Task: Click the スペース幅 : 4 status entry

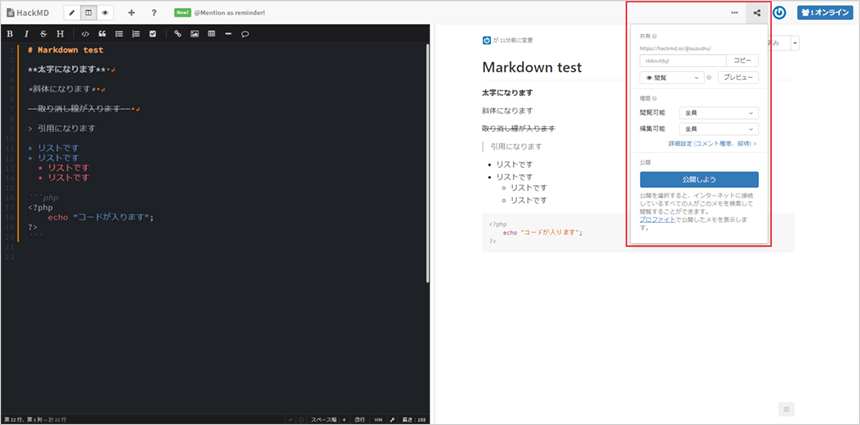Action: [x=329, y=420]
